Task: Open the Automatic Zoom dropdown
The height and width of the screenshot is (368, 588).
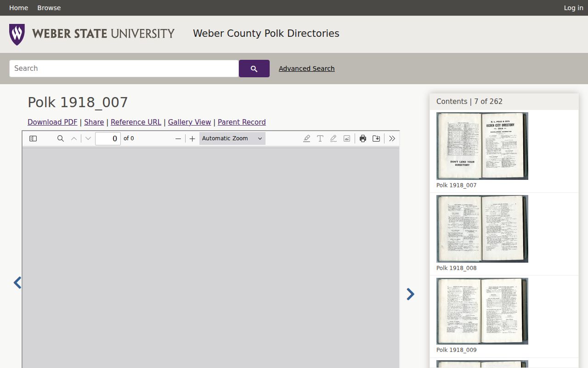Action: coord(232,138)
